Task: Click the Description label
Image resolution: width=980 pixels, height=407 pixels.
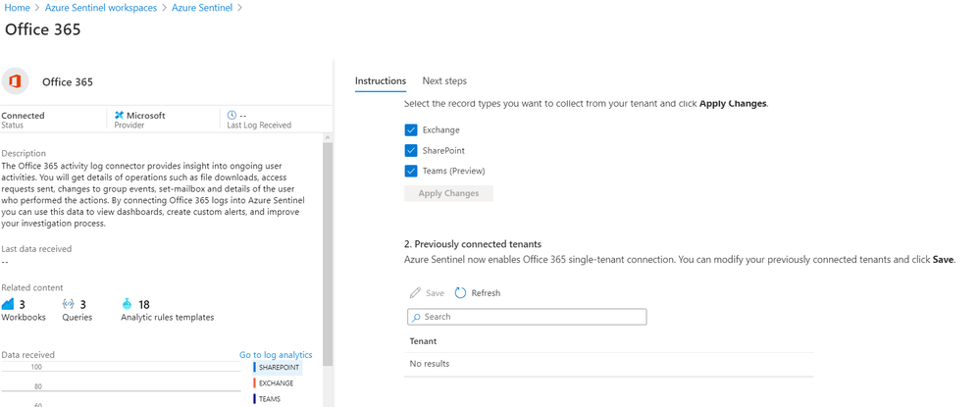Action: tap(24, 153)
